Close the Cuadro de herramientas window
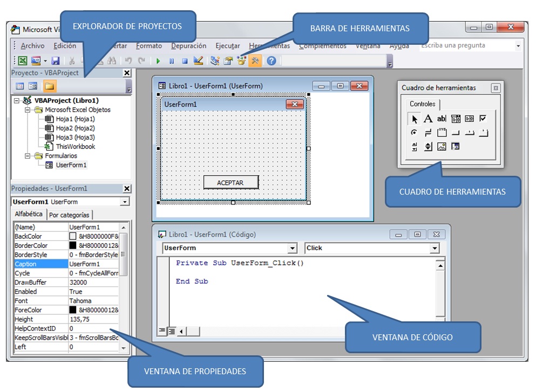This screenshot has height=392, width=536. [496, 88]
